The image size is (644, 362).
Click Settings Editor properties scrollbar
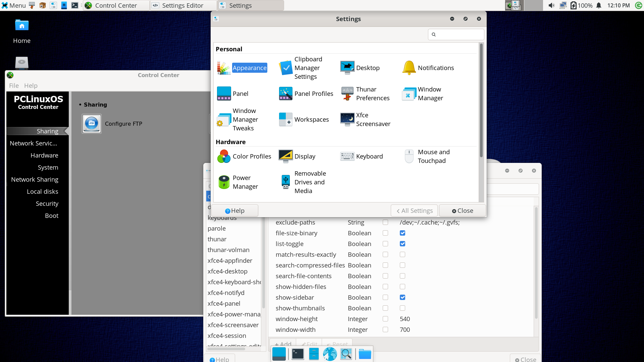536,263
